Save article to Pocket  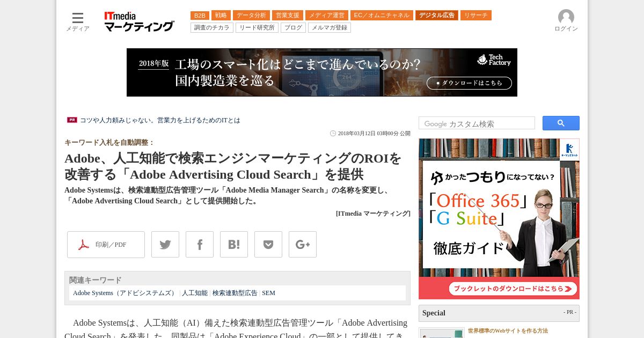tap(268, 245)
